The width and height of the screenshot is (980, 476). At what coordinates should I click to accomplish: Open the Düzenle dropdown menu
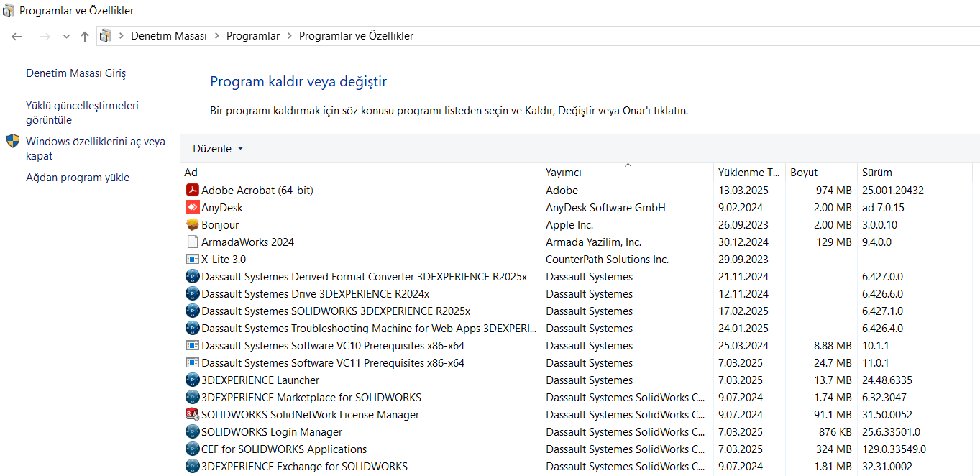tap(218, 149)
